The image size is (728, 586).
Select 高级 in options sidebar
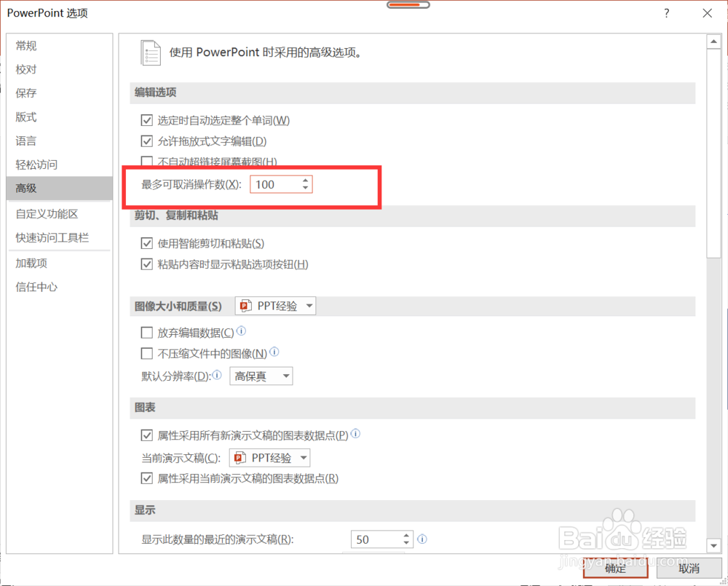point(60,188)
